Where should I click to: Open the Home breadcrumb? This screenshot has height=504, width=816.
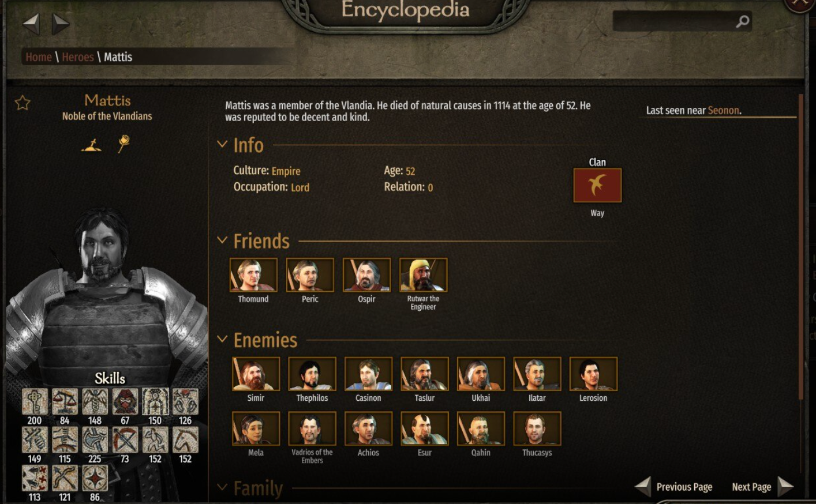coord(39,57)
